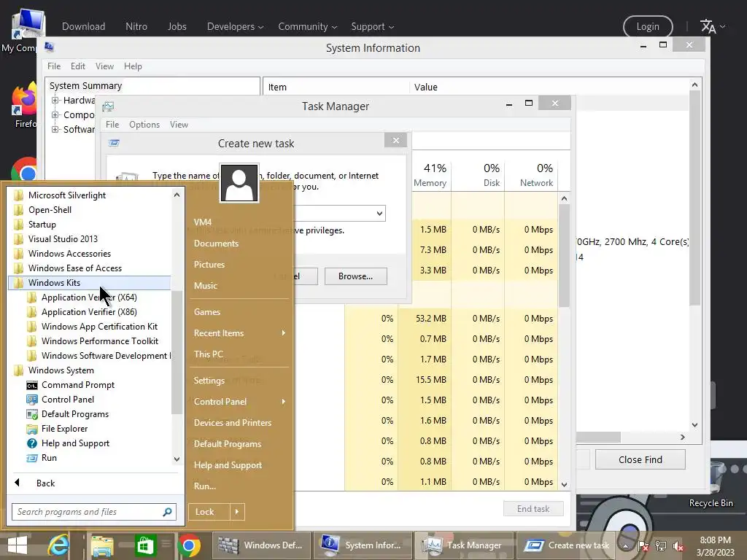The height and width of the screenshot is (560, 747).
Task: Open System Information Edit menu
Action: click(x=77, y=66)
